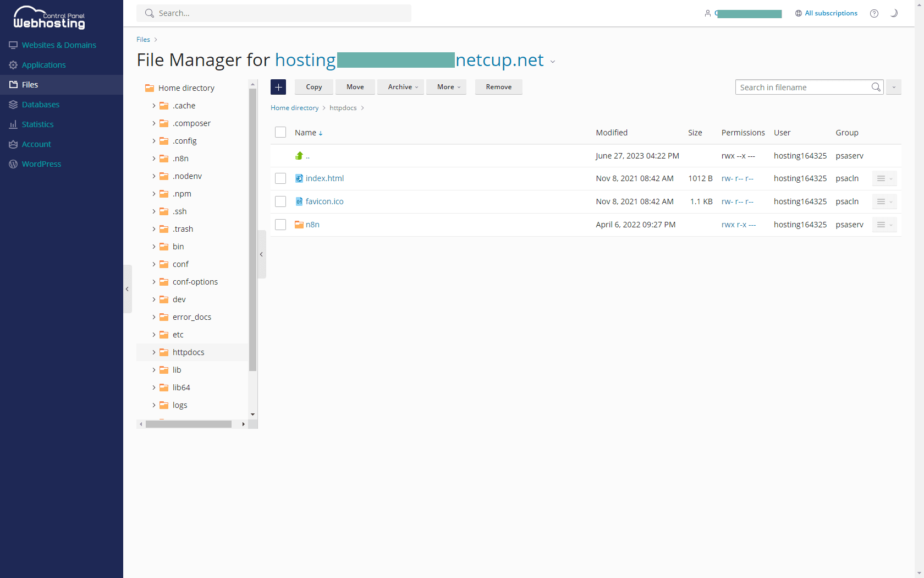Navigate to Websites & Domains

coord(59,45)
